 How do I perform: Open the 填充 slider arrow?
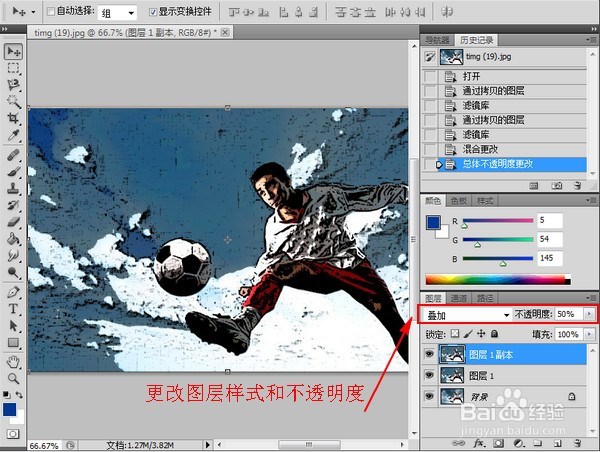589,334
